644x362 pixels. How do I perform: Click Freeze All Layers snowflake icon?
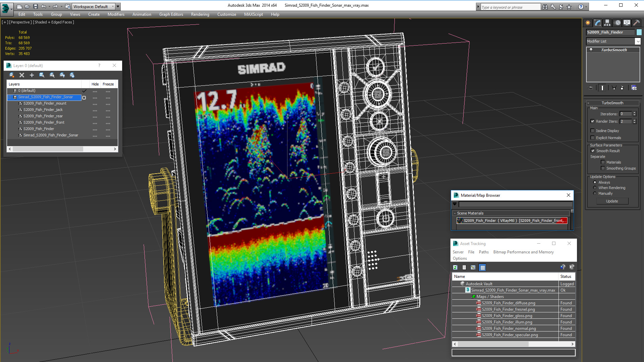click(72, 75)
